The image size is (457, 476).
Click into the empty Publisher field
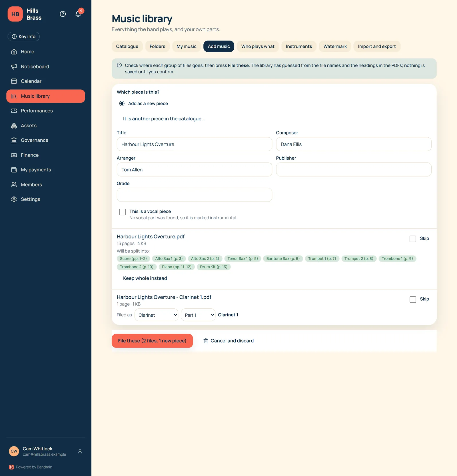[354, 170]
